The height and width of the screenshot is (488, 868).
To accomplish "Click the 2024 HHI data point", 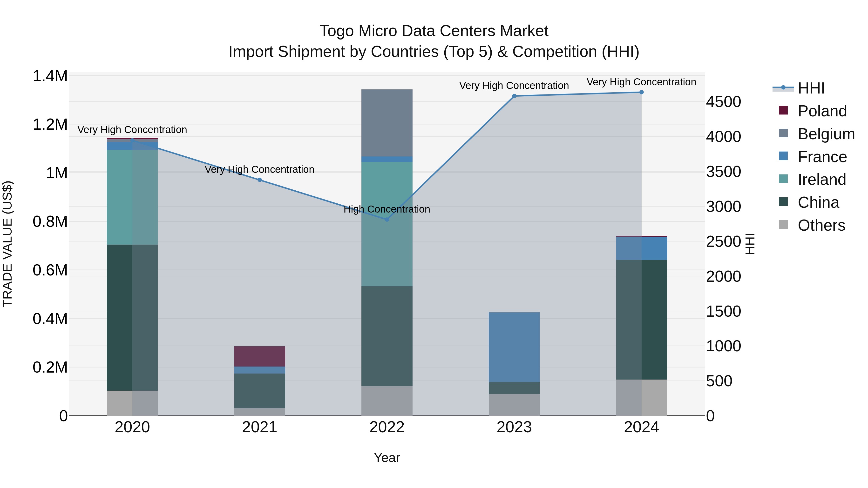I will click(642, 92).
